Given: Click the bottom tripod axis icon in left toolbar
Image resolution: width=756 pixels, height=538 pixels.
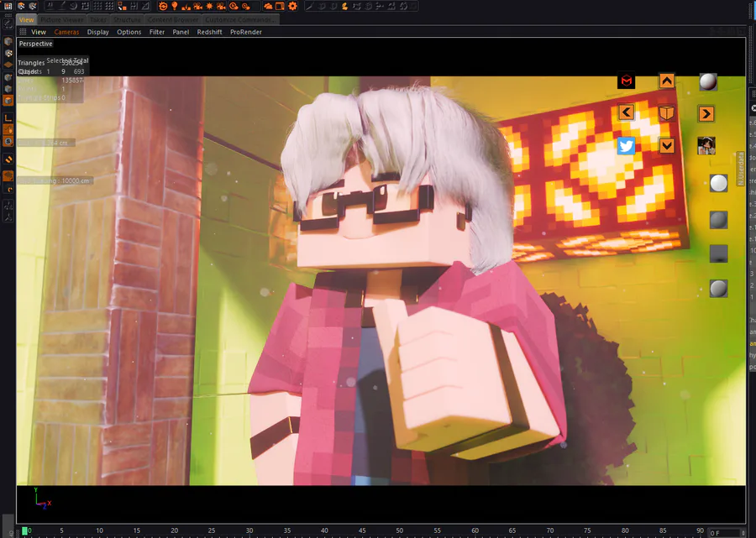Looking at the screenshot, I should pos(8,217).
